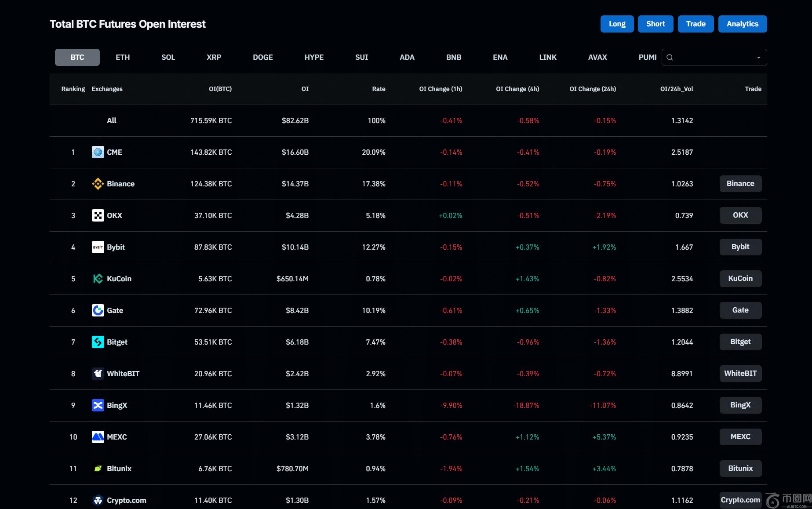Open the WhiteBIT trade button
Image resolution: width=812 pixels, height=509 pixels.
[x=740, y=374]
